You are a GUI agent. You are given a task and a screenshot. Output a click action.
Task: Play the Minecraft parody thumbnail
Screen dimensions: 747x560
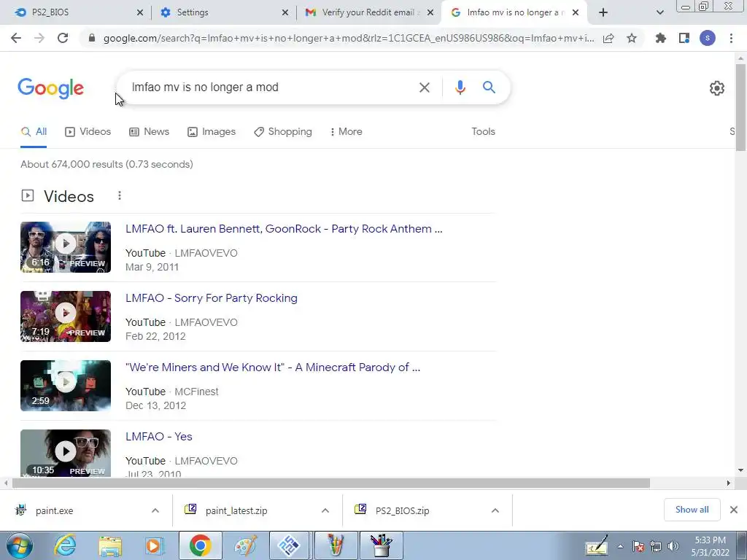(66, 386)
